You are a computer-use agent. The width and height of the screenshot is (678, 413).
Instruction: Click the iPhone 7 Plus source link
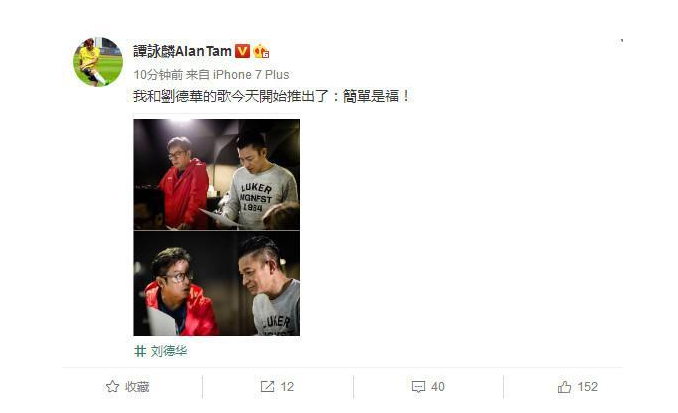tap(251, 75)
